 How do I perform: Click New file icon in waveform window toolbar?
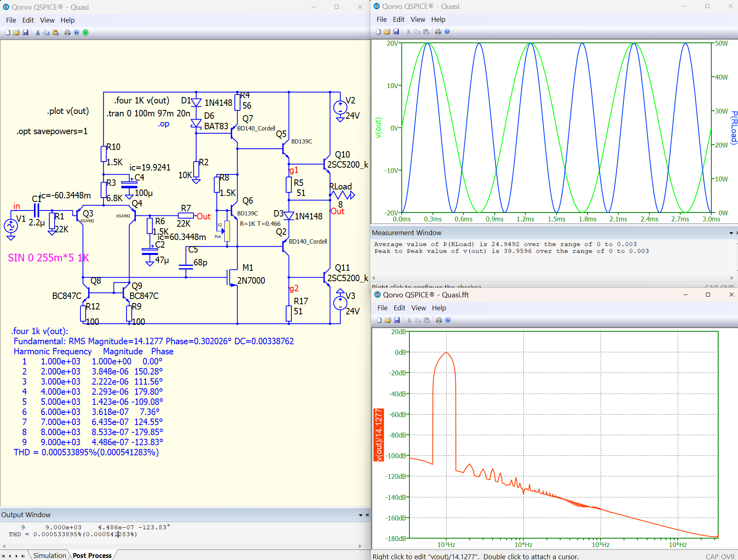(x=378, y=32)
